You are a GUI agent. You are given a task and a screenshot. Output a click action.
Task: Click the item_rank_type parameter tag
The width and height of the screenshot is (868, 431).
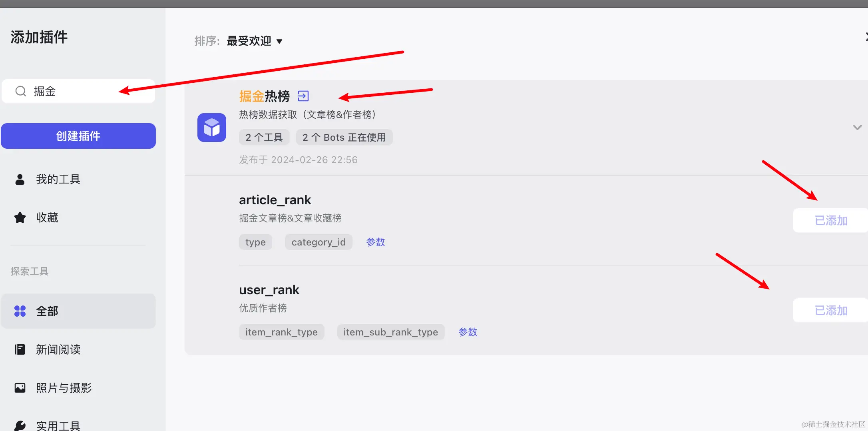point(281,332)
